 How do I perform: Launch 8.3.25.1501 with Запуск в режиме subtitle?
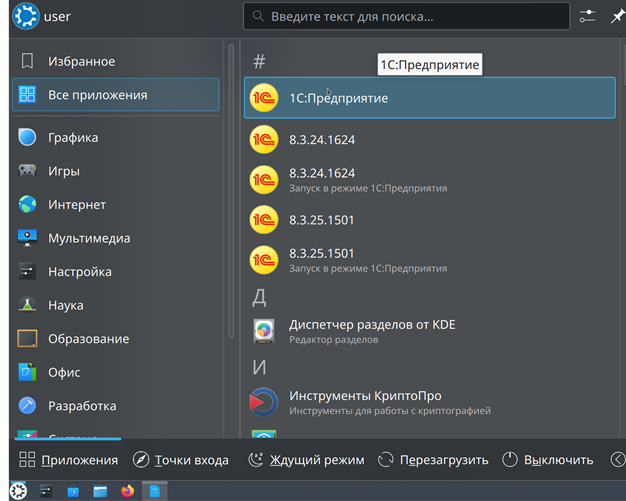point(430,260)
